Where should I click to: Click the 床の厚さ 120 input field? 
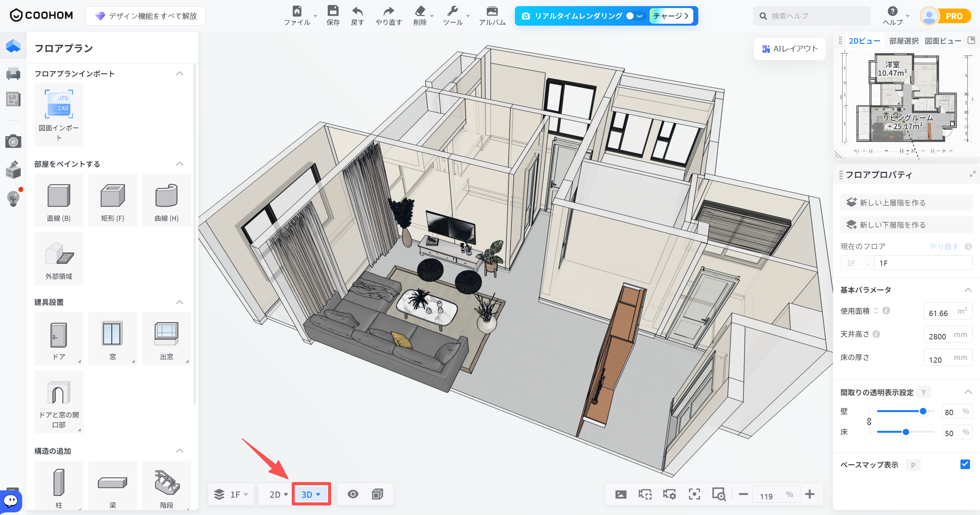[948, 357]
